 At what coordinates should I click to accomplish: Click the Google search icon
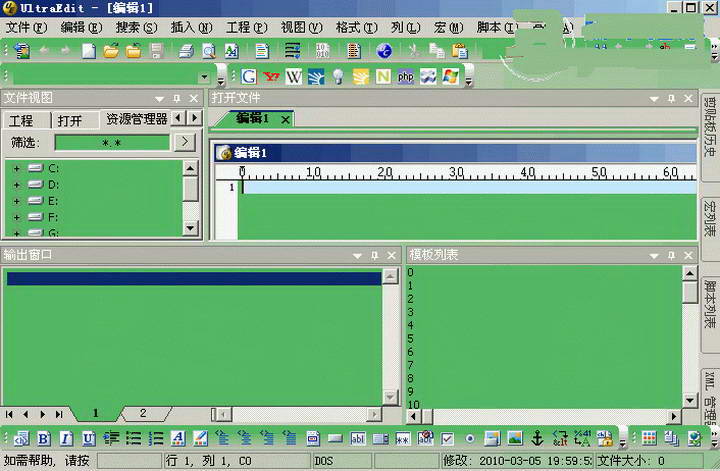click(x=249, y=76)
